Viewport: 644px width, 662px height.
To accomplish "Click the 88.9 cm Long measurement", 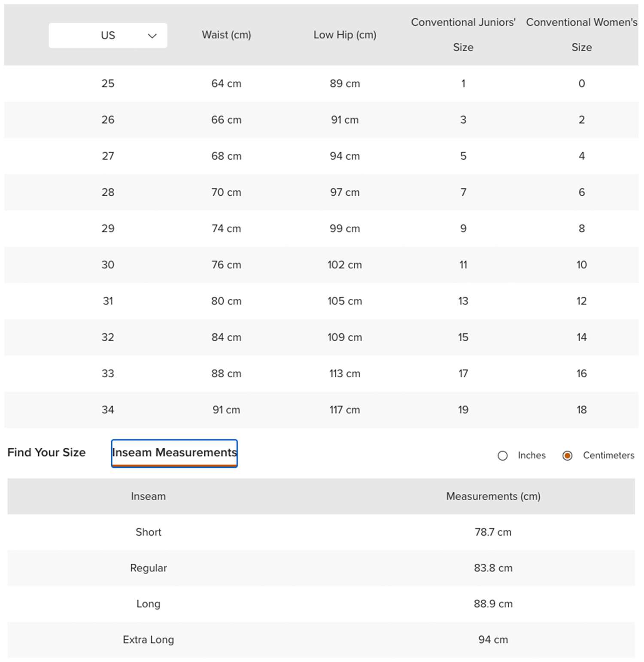I will (x=493, y=604).
